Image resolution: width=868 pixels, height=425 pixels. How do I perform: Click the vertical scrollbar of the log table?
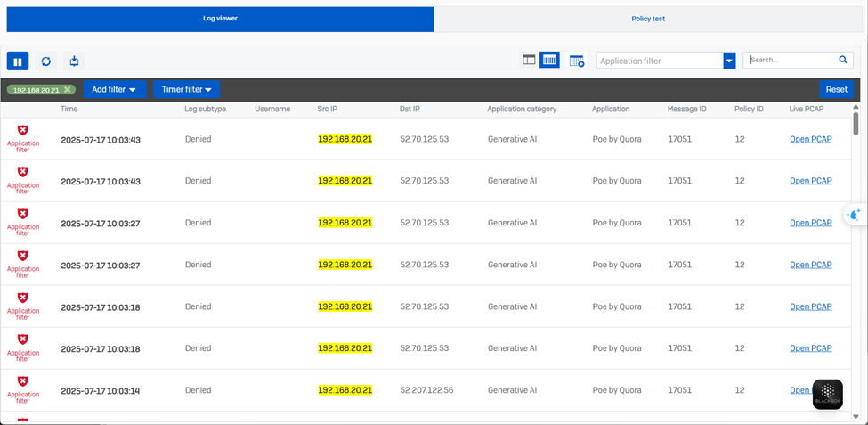pyautogui.click(x=856, y=125)
